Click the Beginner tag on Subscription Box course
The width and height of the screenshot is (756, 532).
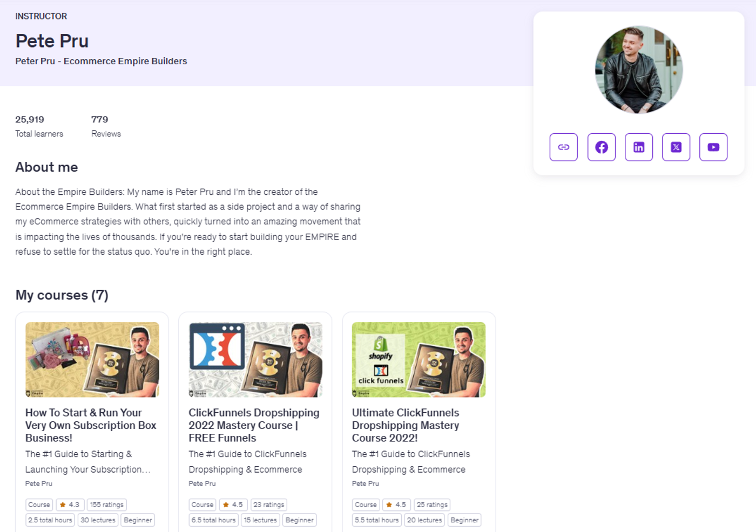[x=138, y=520]
